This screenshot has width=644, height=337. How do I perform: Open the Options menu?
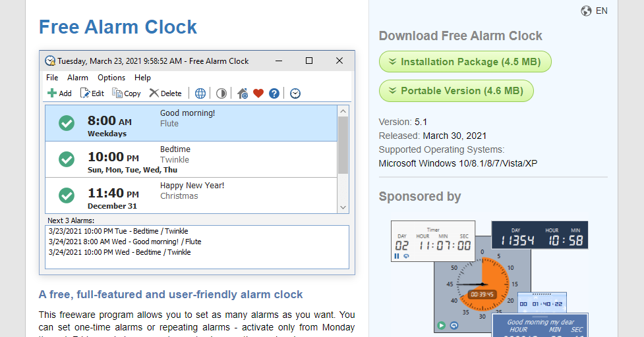click(x=111, y=78)
